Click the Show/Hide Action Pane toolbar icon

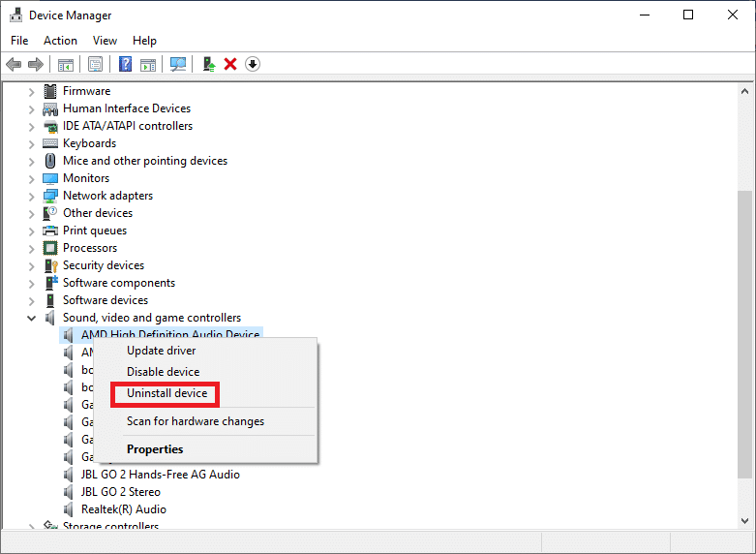pos(148,64)
